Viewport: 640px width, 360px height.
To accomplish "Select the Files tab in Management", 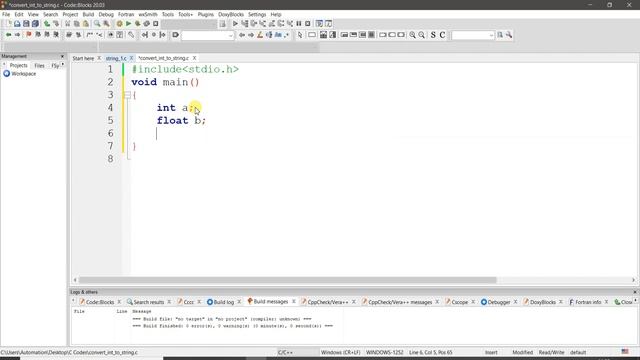I will click(39, 65).
